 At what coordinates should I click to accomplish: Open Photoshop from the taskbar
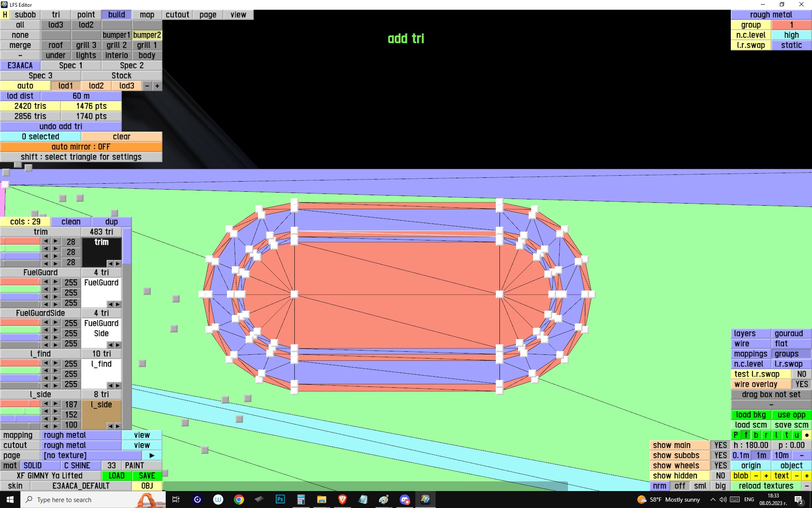[x=280, y=500]
